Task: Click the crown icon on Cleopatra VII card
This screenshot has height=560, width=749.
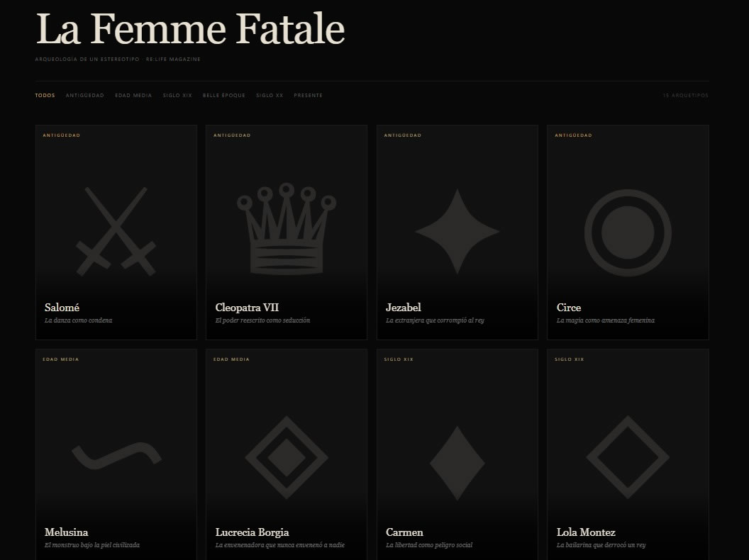Action: [287, 229]
